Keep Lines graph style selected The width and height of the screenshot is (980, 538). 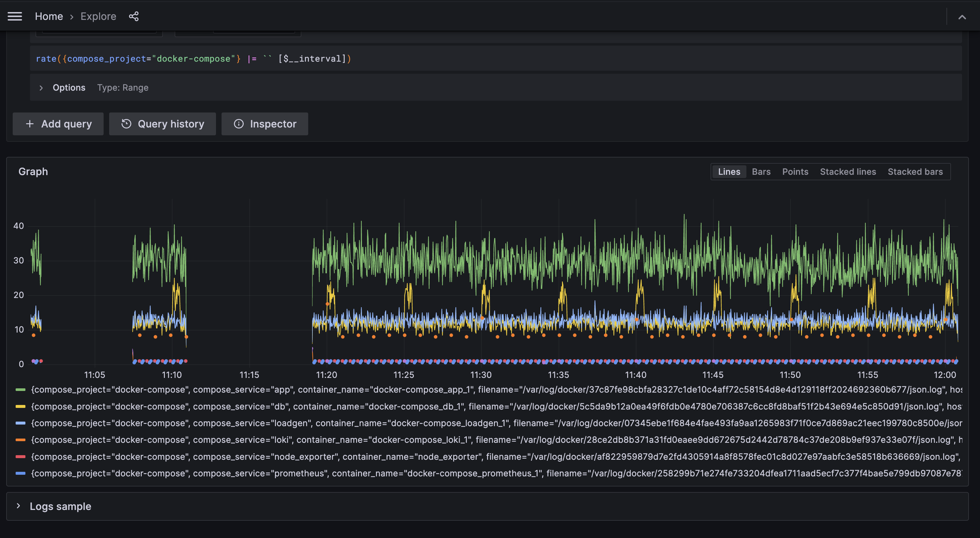[x=729, y=171]
